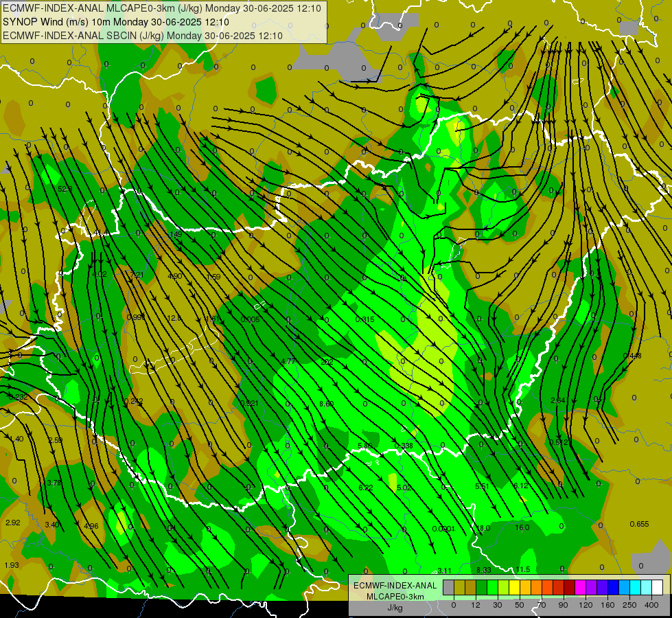The image size is (672, 618).
Task: Click the map value 1.40
Action: click(16, 439)
